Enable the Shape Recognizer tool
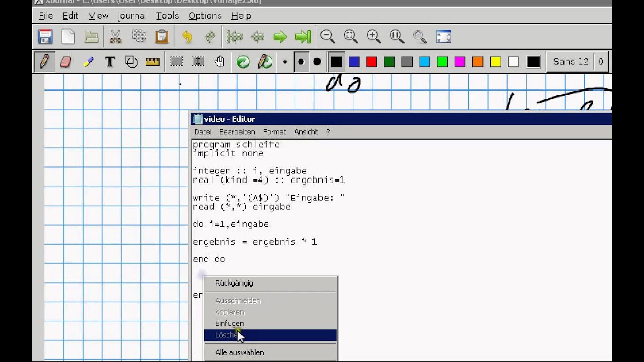The height and width of the screenshot is (362, 644). [x=131, y=62]
